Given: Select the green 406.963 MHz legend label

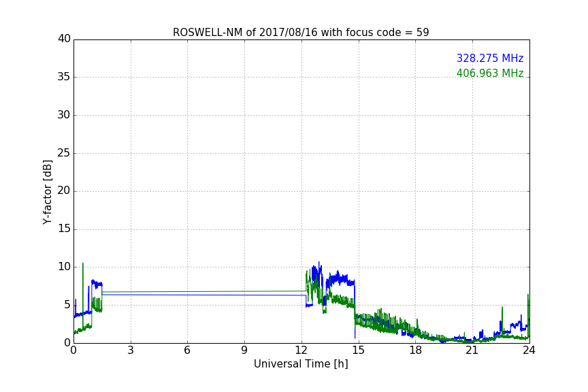Looking at the screenshot, I should pos(490,73).
